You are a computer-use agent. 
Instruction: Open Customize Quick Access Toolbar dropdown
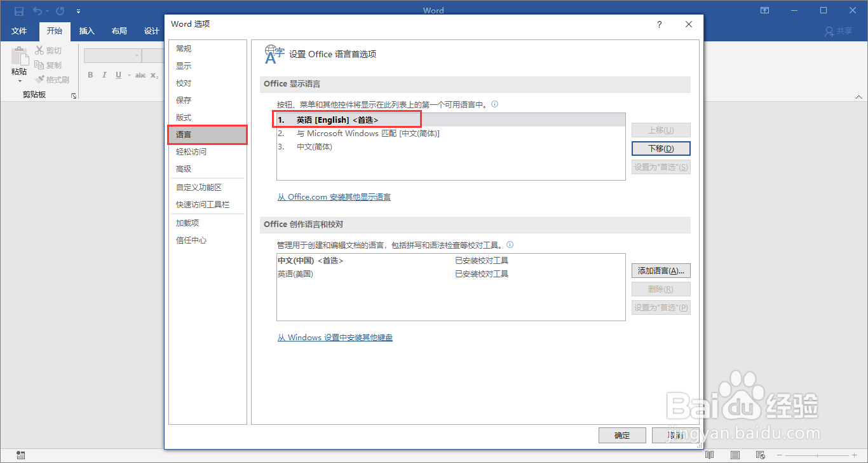[78, 11]
